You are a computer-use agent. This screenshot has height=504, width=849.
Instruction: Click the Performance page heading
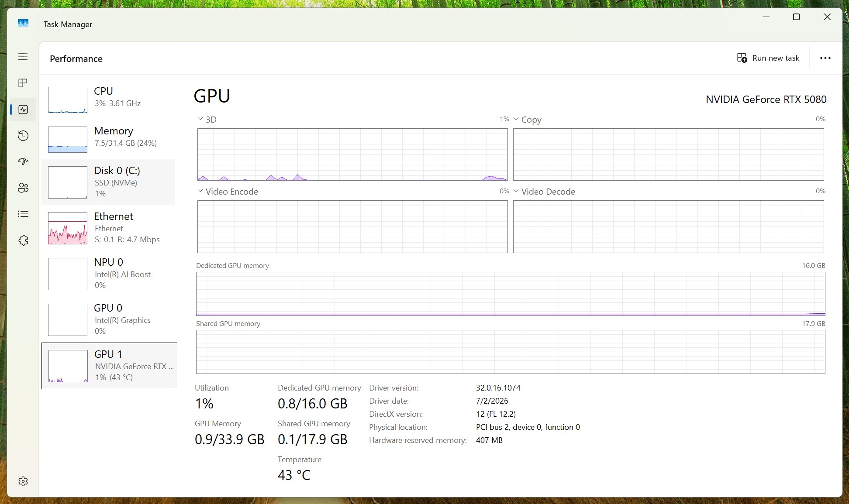pos(76,58)
